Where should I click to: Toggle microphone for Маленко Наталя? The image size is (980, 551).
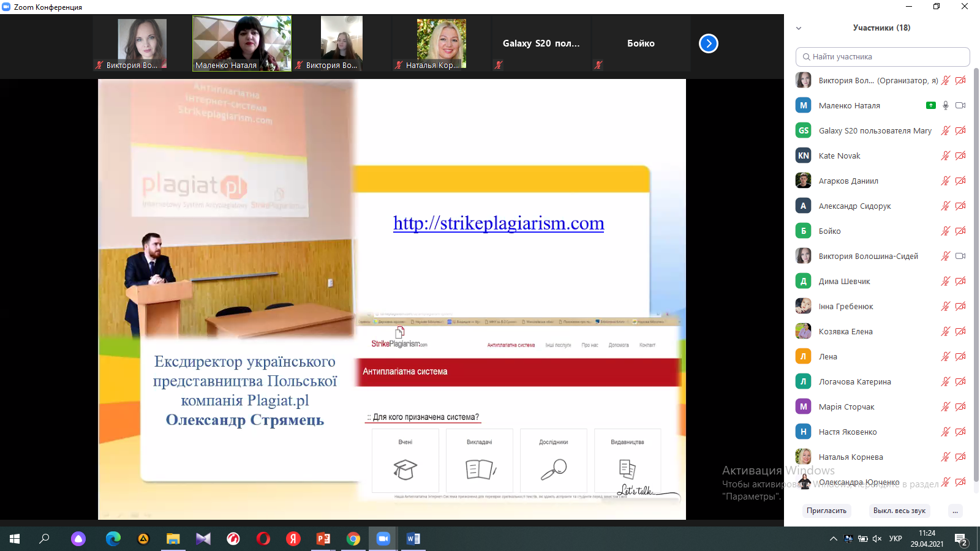[946, 105]
